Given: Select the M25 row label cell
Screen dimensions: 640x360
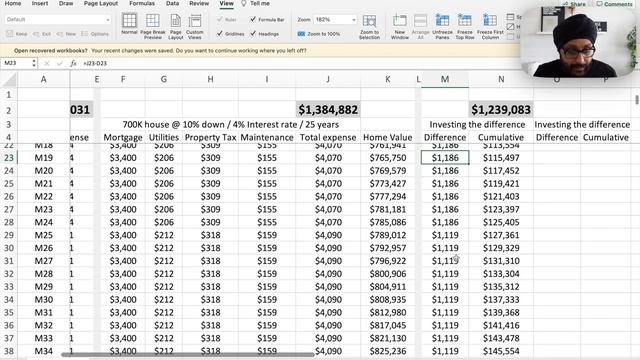Looking at the screenshot, I should 43,235.
